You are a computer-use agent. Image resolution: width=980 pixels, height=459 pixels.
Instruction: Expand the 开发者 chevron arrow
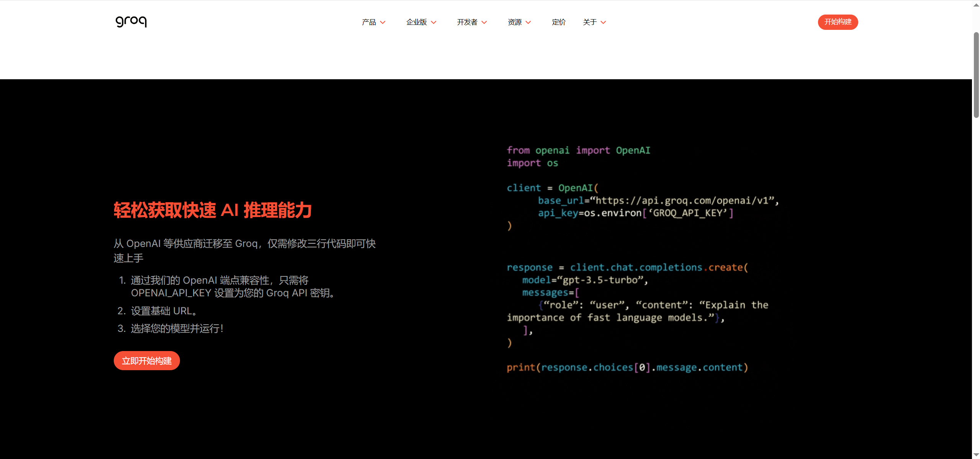pos(484,23)
